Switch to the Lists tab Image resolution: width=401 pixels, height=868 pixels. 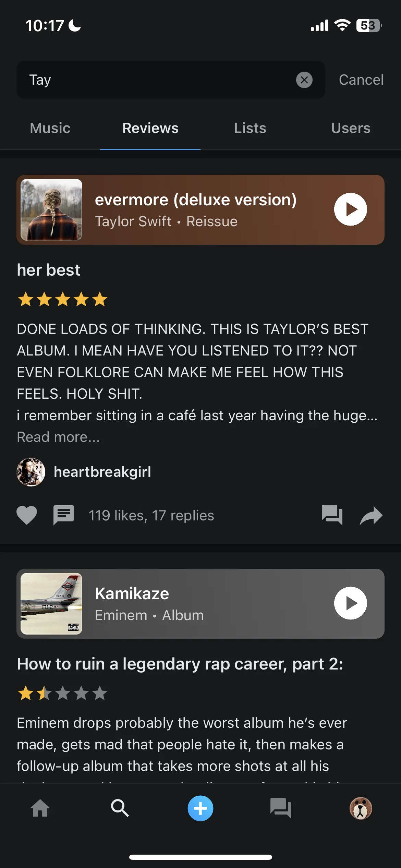(250, 128)
